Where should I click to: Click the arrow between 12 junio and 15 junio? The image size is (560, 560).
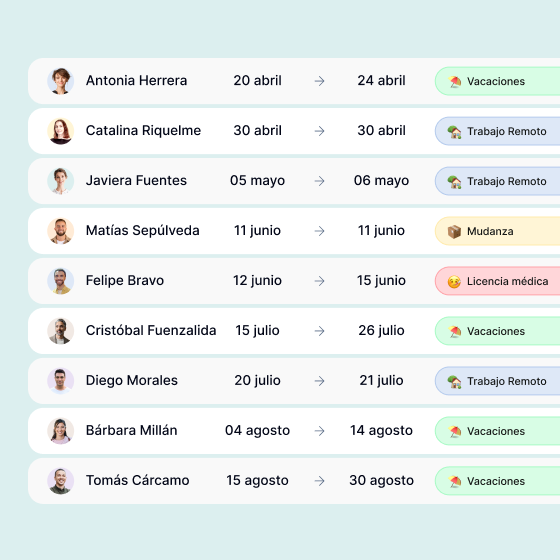point(319,281)
